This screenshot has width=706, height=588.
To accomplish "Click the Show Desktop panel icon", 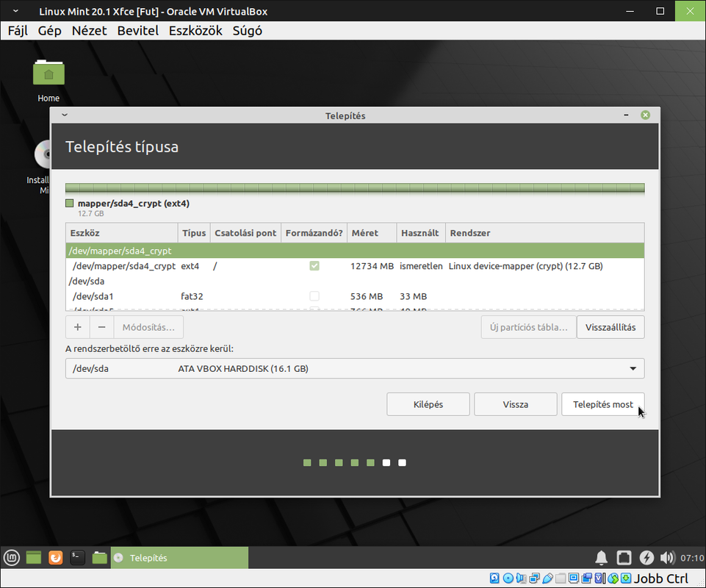I will click(34, 558).
